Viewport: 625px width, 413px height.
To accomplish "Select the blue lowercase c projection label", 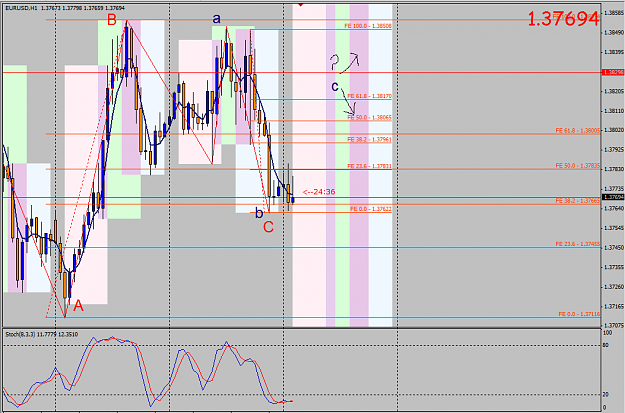I will point(335,86).
